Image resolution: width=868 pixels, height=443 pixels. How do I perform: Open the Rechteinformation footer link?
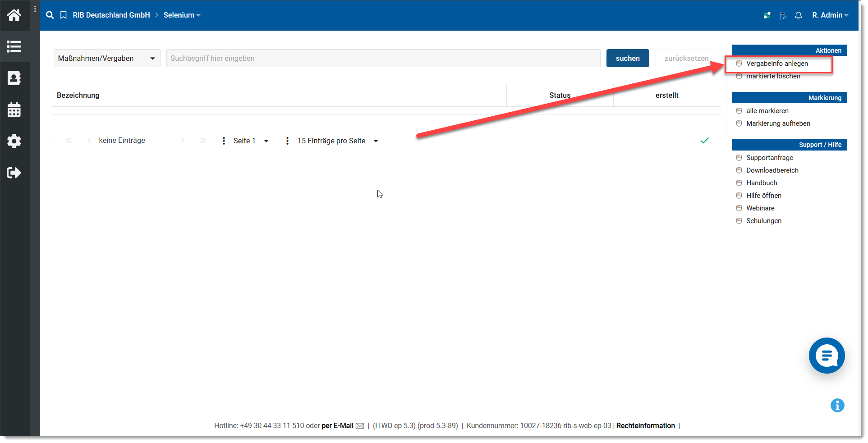pyautogui.click(x=645, y=425)
